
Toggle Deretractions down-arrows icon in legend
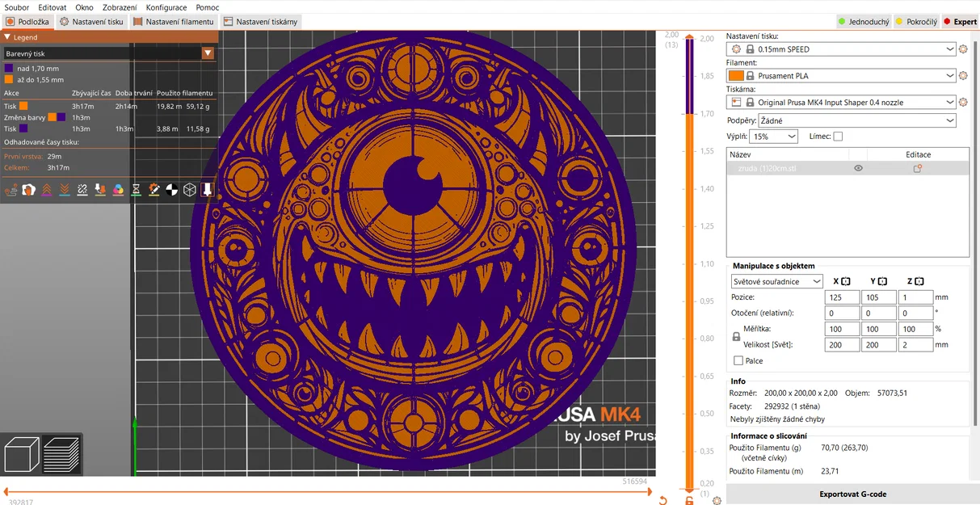pos(65,190)
